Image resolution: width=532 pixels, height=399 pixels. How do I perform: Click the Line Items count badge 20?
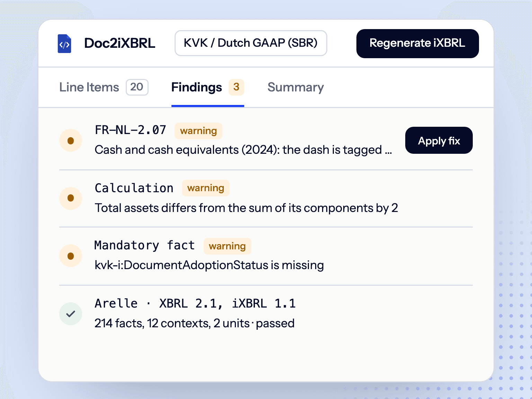click(x=137, y=87)
